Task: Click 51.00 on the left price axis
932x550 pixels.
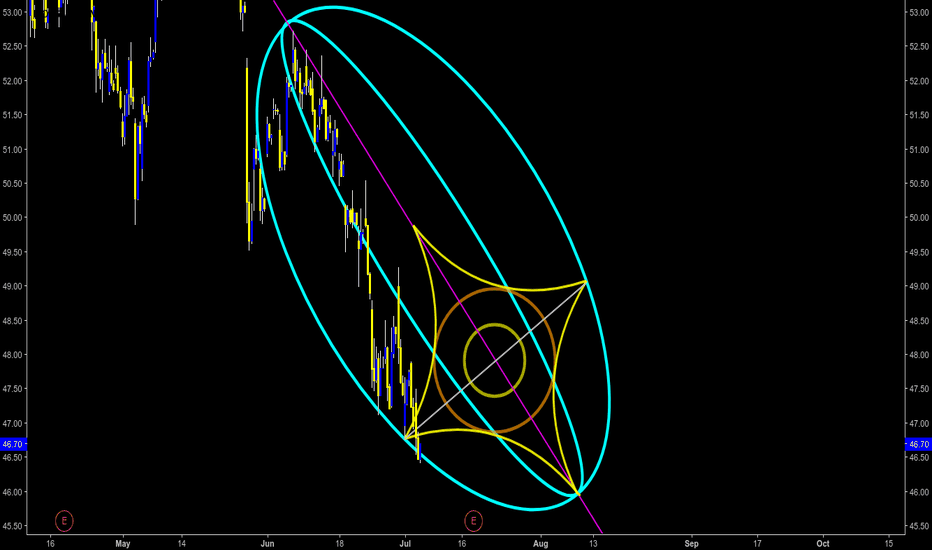Action: (x=12, y=149)
